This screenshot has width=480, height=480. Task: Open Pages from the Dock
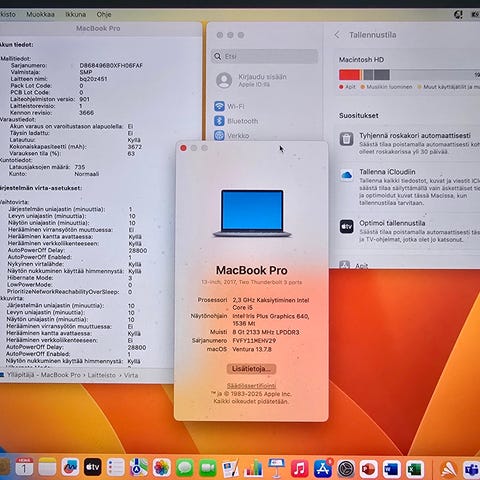(231, 467)
